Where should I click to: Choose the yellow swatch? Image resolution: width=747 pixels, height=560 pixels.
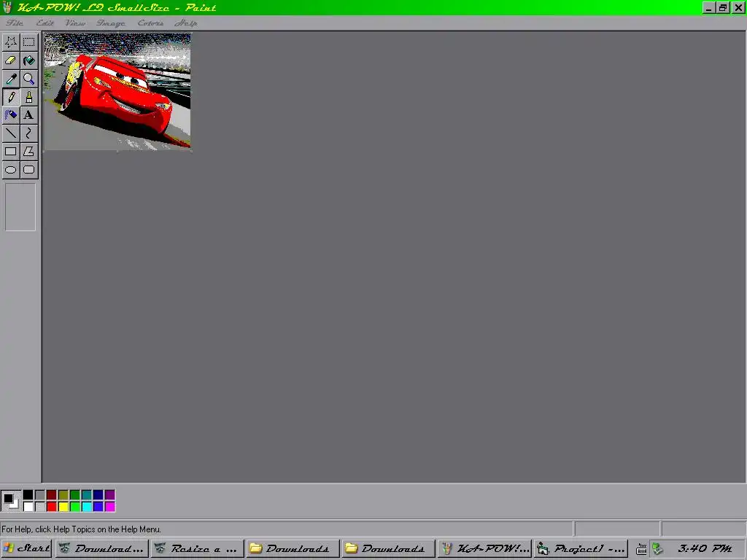pyautogui.click(x=63, y=506)
